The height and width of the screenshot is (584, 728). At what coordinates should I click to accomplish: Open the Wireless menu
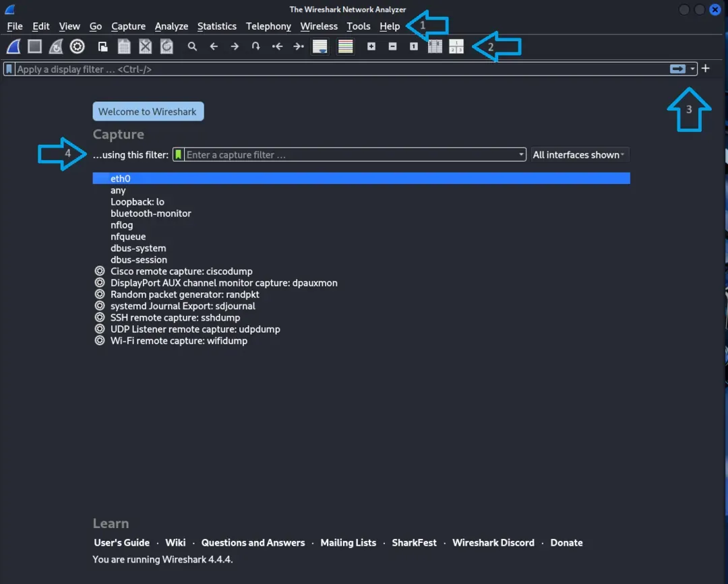coord(319,26)
